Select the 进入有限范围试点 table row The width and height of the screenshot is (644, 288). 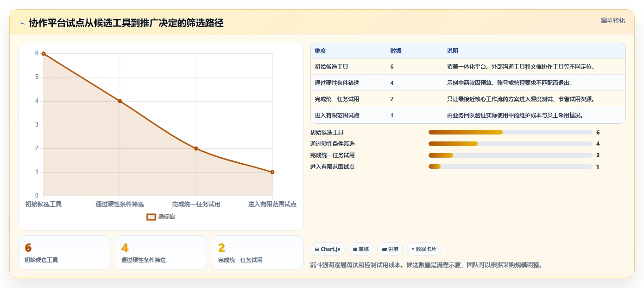tap(468, 115)
